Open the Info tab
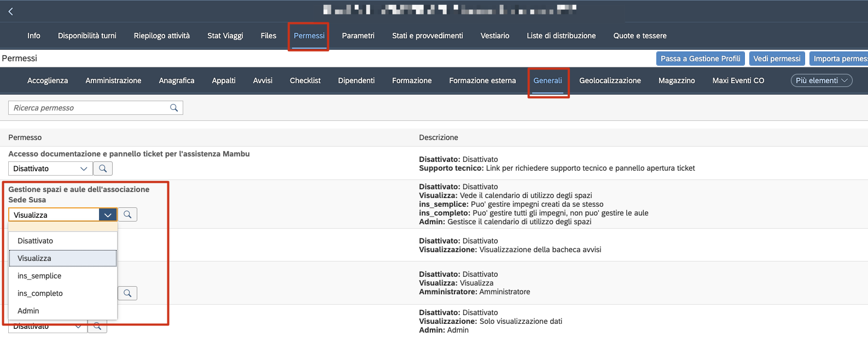The image size is (868, 337). click(34, 36)
